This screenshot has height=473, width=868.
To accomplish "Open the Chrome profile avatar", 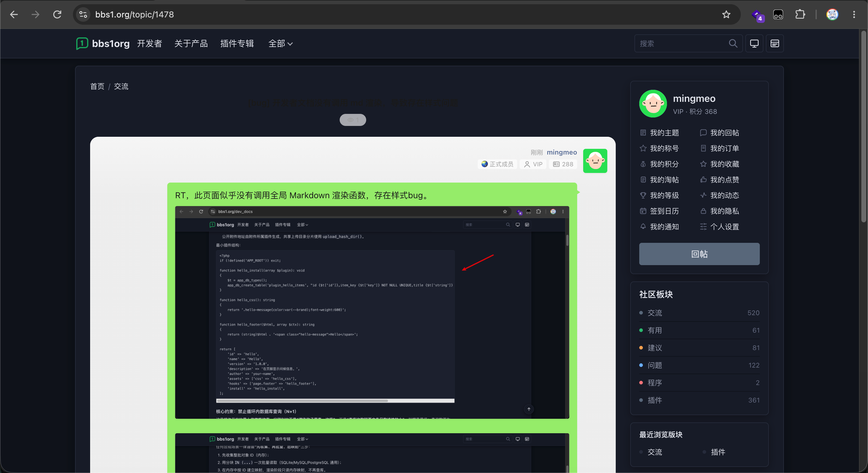I will click(832, 14).
